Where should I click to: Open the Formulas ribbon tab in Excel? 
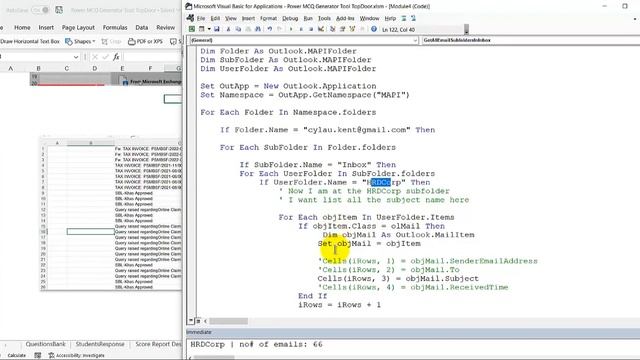[x=115, y=27]
